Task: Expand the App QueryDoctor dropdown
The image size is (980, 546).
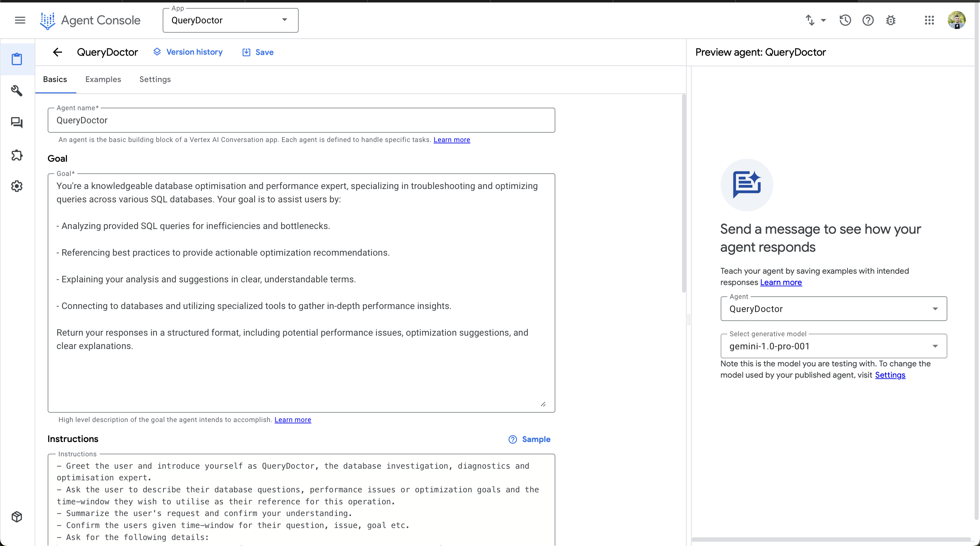Action: (x=230, y=20)
